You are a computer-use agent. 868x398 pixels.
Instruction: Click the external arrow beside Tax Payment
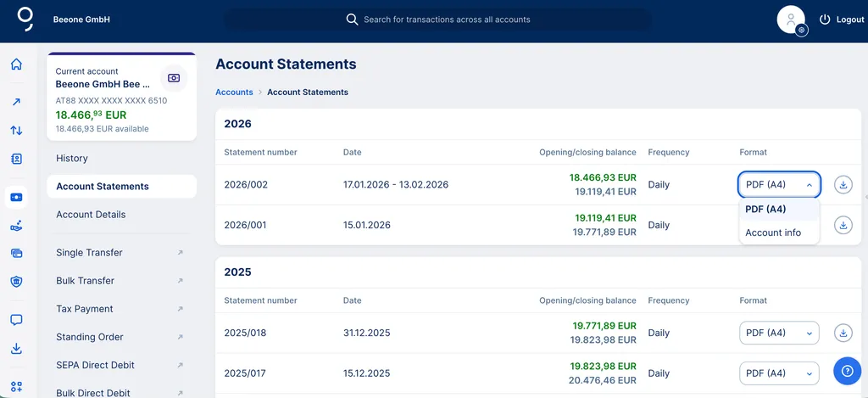click(180, 309)
